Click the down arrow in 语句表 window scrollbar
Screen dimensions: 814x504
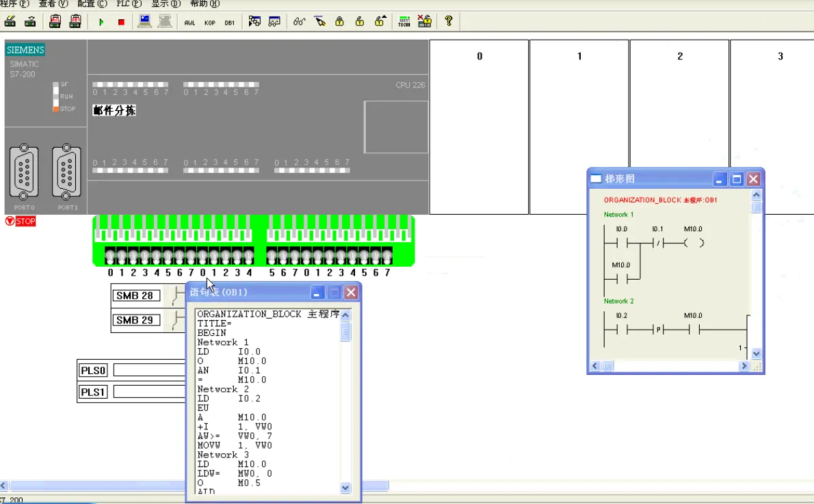345,488
